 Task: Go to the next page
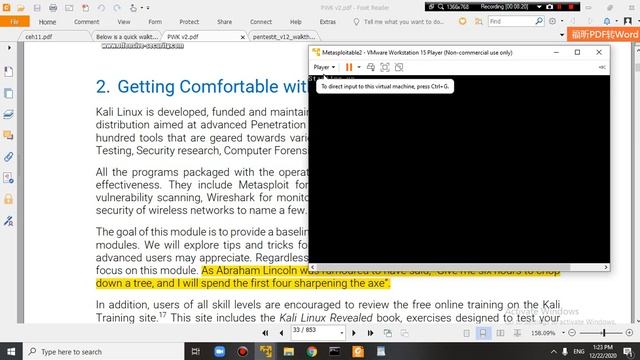pos(354,333)
